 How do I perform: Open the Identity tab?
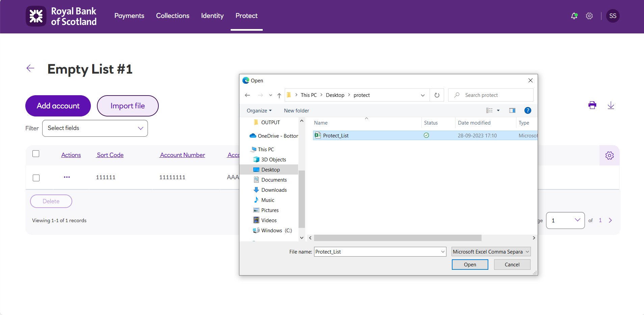212,16
